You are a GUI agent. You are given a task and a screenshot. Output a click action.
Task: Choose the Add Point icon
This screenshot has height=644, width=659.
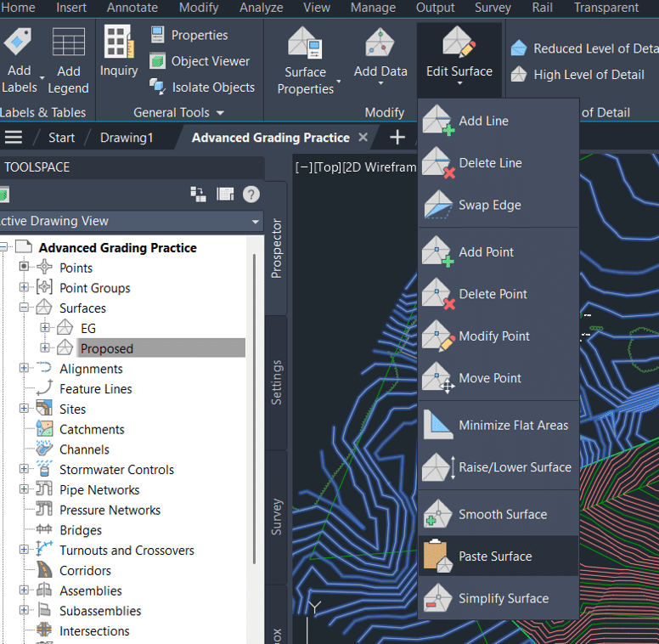438,251
